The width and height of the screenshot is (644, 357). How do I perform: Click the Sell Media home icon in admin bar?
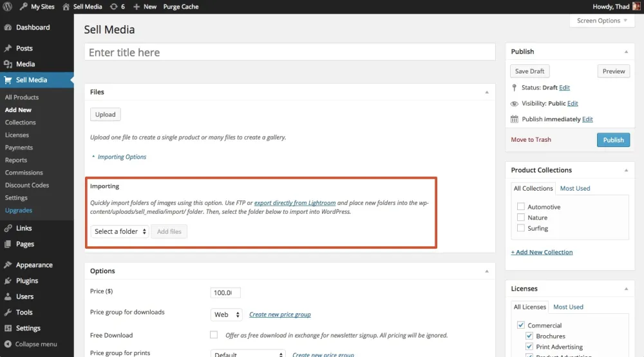coord(66,6)
